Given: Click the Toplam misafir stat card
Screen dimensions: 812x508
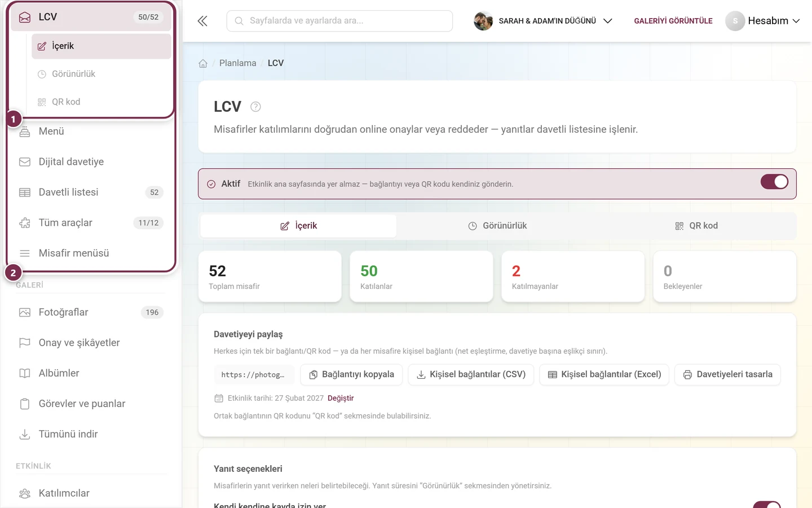Looking at the screenshot, I should (x=270, y=277).
